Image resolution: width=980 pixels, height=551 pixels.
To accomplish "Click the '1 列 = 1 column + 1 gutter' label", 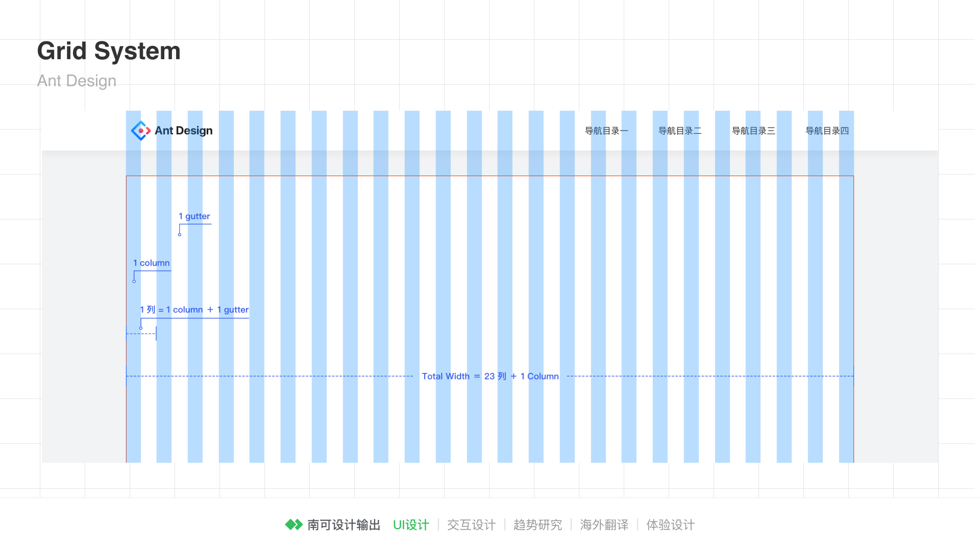I will click(x=194, y=310).
